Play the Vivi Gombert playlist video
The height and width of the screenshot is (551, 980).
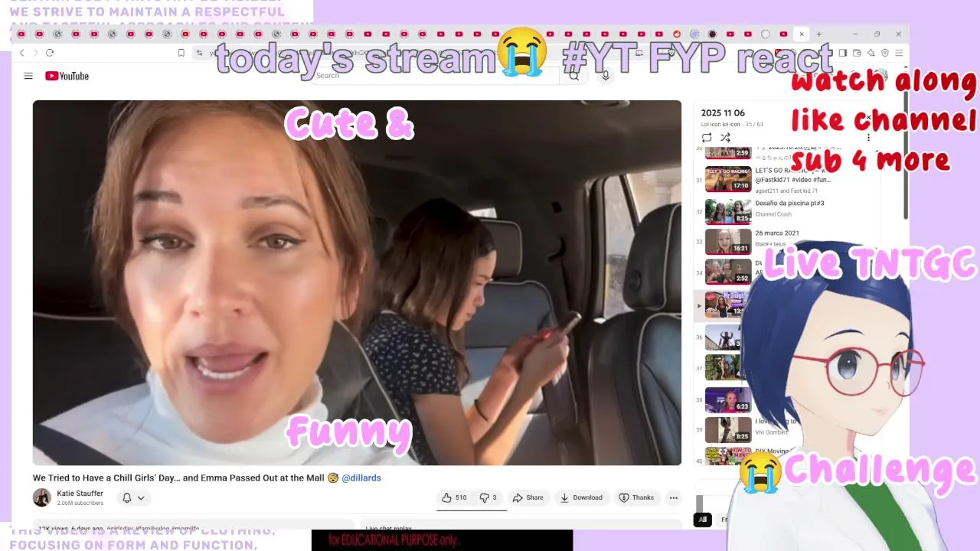coord(728,429)
